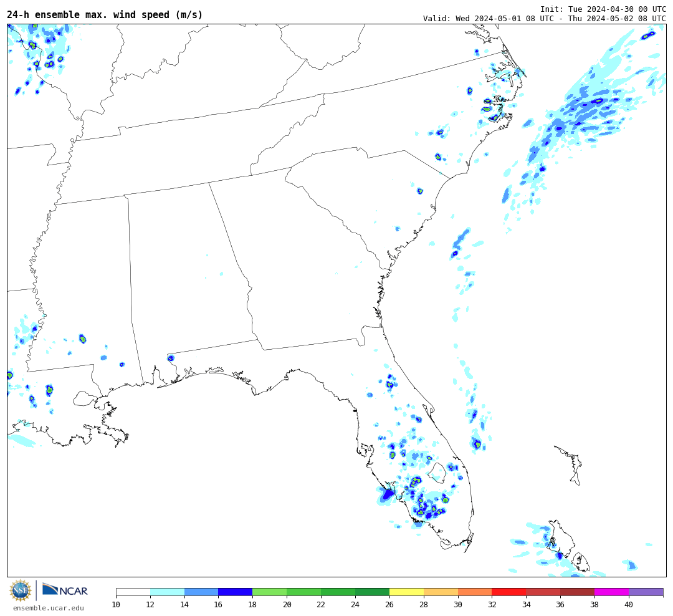Click the 'Init: Tue 2024-04-30 00 UTC' text

603,9
